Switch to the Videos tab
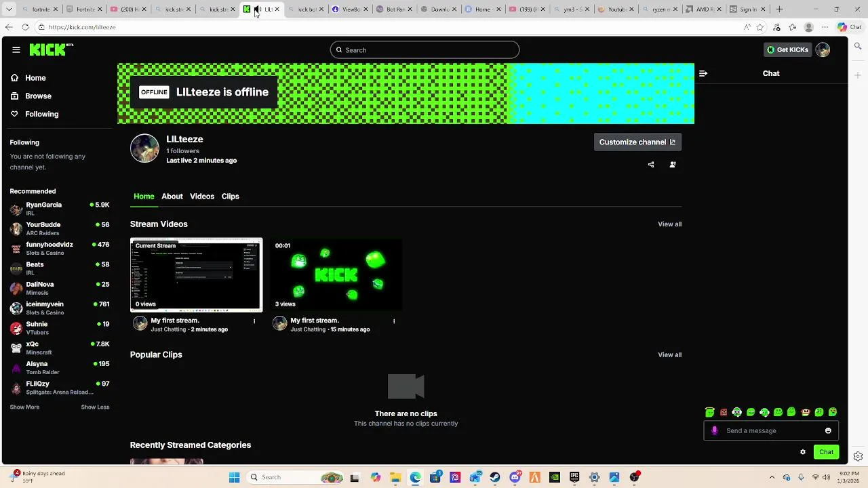This screenshot has height=488, width=868. (x=202, y=197)
